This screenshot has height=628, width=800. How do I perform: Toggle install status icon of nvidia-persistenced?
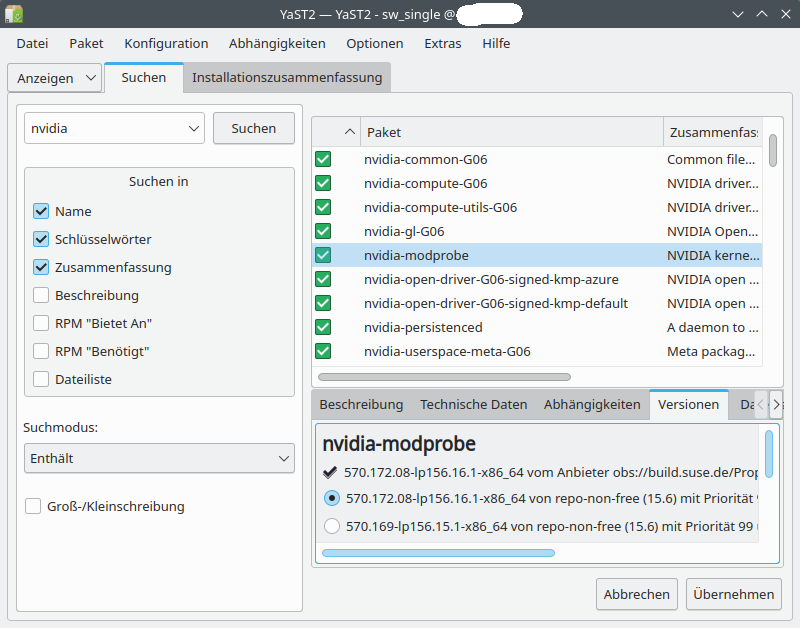[x=323, y=327]
